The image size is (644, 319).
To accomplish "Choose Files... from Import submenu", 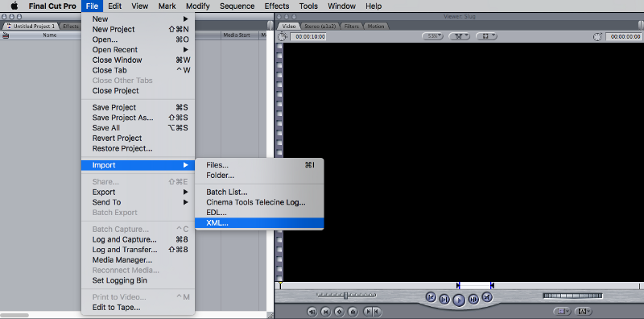I will point(259,165).
